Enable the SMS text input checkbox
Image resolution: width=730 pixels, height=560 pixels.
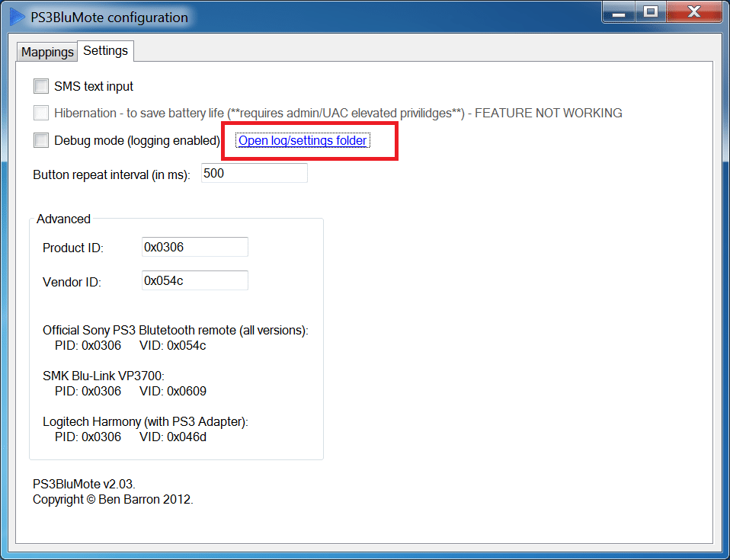[x=41, y=86]
